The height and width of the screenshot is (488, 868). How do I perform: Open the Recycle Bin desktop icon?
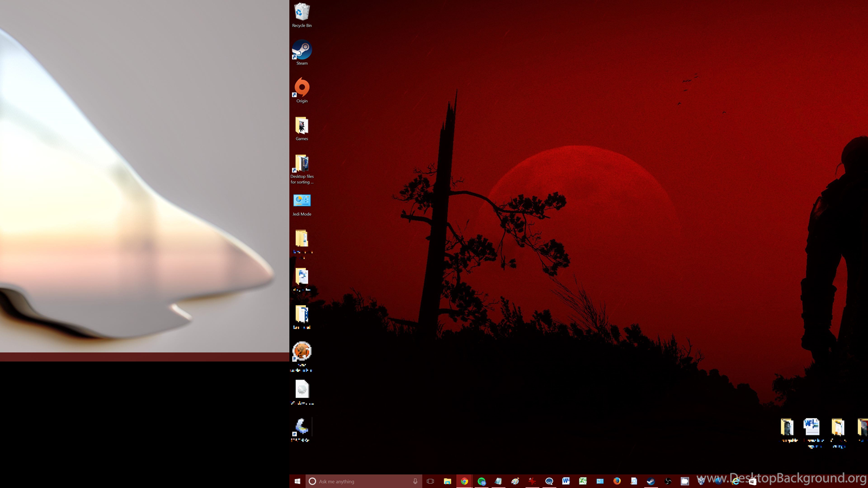302,15
